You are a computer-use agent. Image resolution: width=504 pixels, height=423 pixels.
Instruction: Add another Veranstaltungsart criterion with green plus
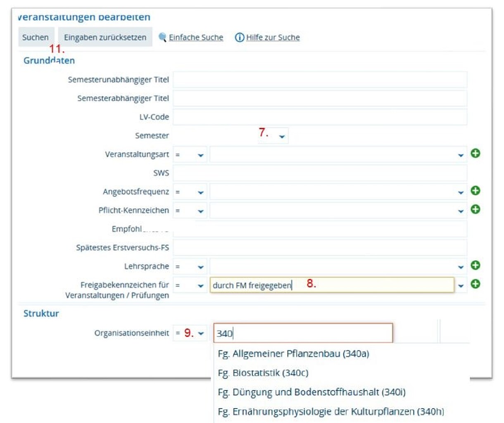click(475, 153)
